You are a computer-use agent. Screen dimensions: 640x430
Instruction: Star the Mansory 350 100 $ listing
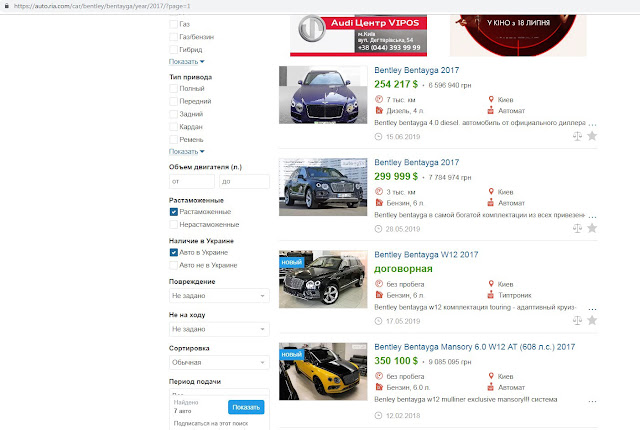point(592,411)
